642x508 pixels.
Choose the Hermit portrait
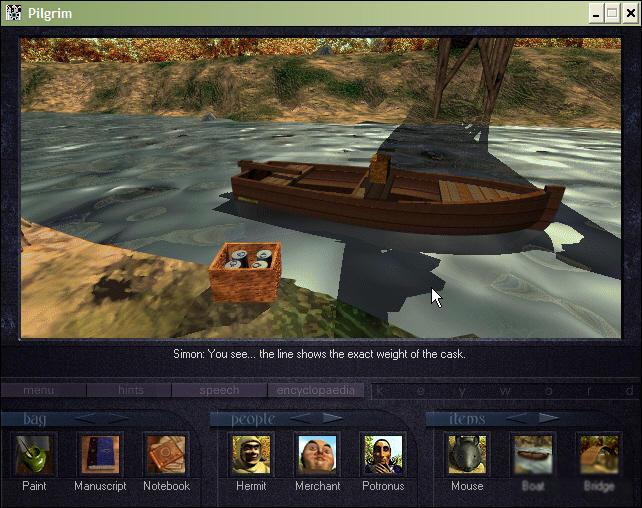coord(251,454)
